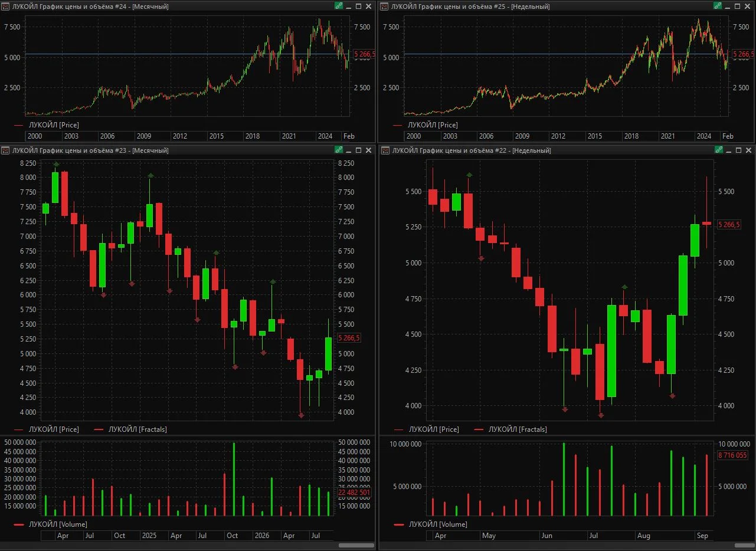Click the Feb label on chart #24 time axis
Image resolution: width=756 pixels, height=551 pixels.
tap(349, 136)
